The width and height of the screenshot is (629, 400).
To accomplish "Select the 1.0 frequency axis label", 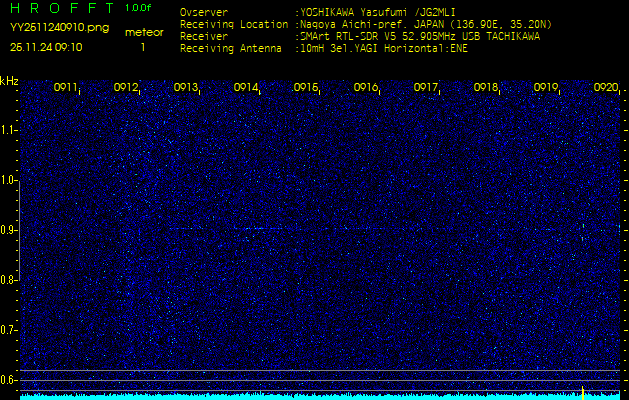I will 9,180.
